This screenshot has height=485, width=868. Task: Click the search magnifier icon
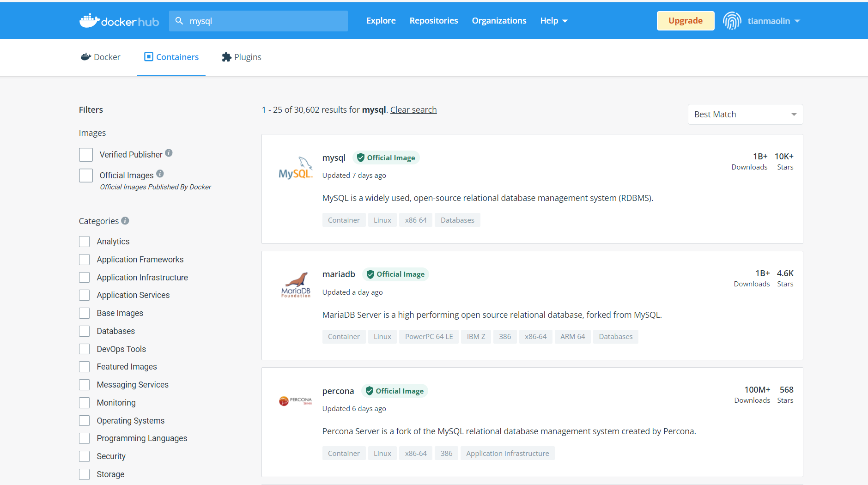click(179, 21)
